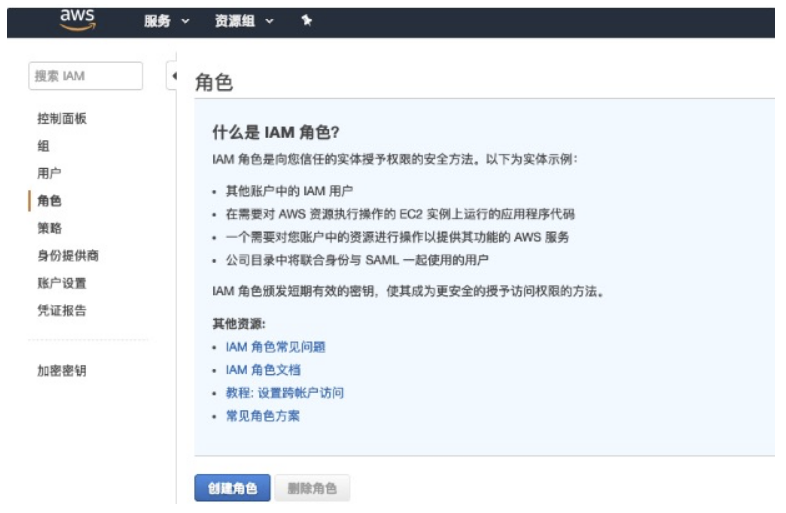Select 角色 in the sidebar
This screenshot has width=786, height=513.
point(49,201)
